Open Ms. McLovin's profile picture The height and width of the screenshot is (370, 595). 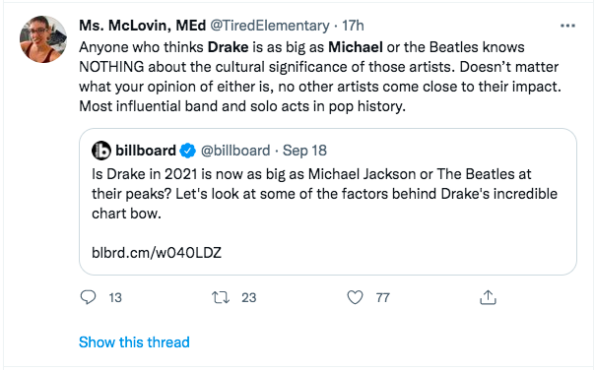pyautogui.click(x=43, y=39)
